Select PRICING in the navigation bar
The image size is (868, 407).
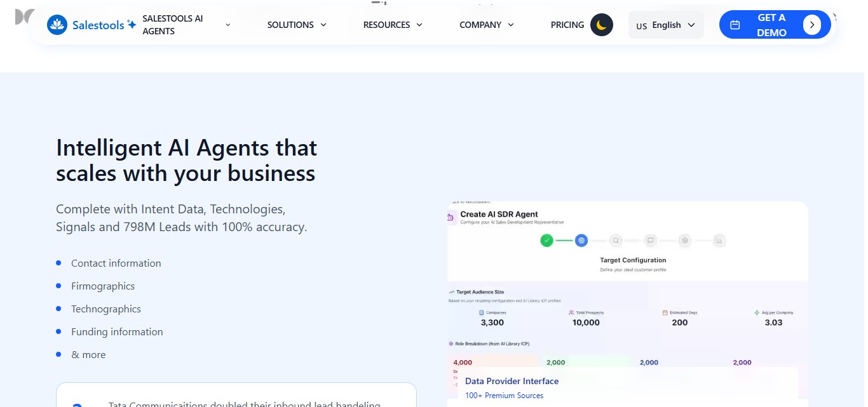(x=567, y=25)
